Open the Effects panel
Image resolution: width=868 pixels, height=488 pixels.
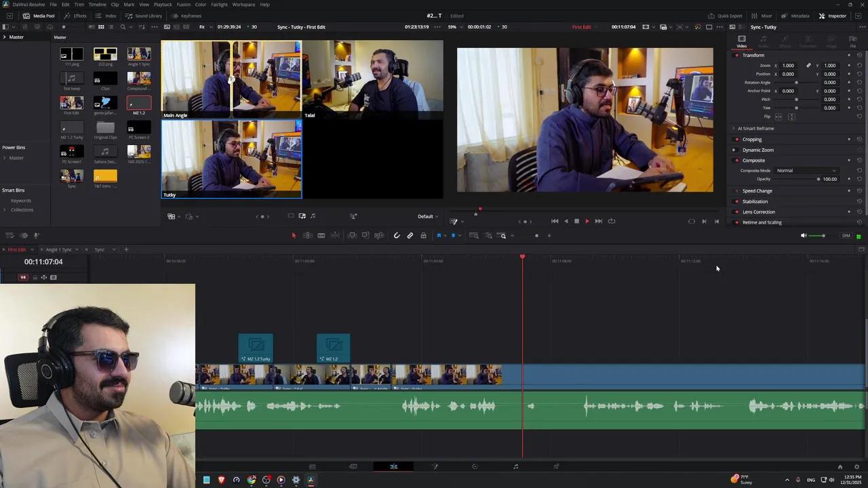[x=76, y=16]
